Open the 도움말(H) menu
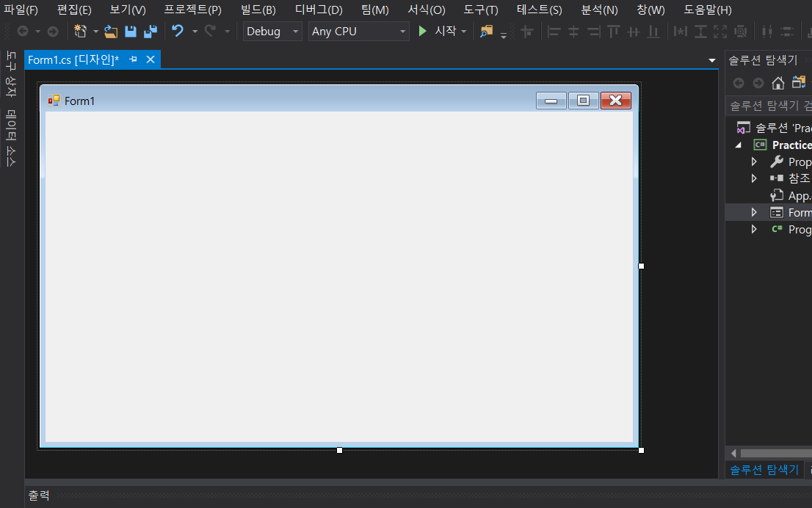 pos(708,10)
